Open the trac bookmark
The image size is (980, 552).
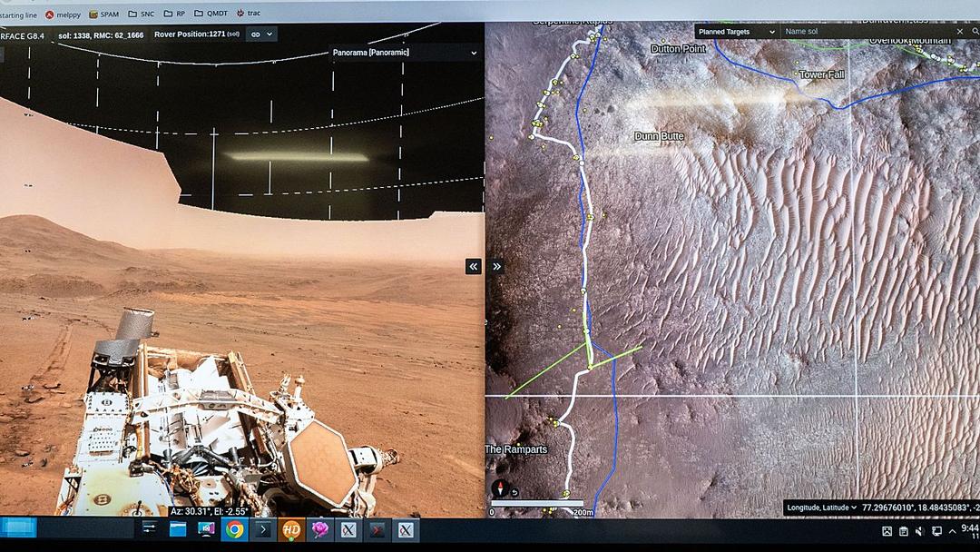coord(249,13)
